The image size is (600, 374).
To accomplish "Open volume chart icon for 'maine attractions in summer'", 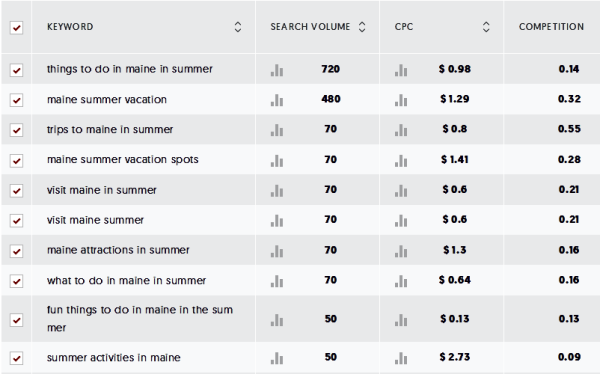I will (277, 251).
